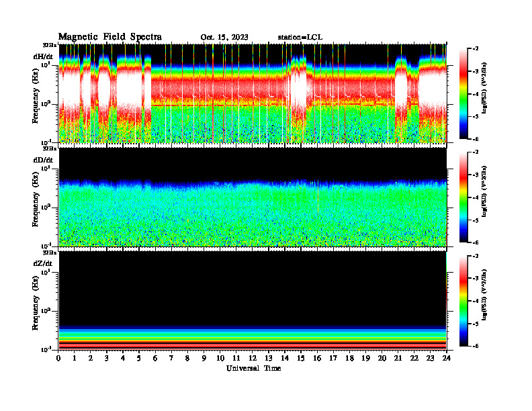The width and height of the screenshot is (532, 411).
Task: Click the dH/dt spectrogram plot
Action: [x=253, y=93]
